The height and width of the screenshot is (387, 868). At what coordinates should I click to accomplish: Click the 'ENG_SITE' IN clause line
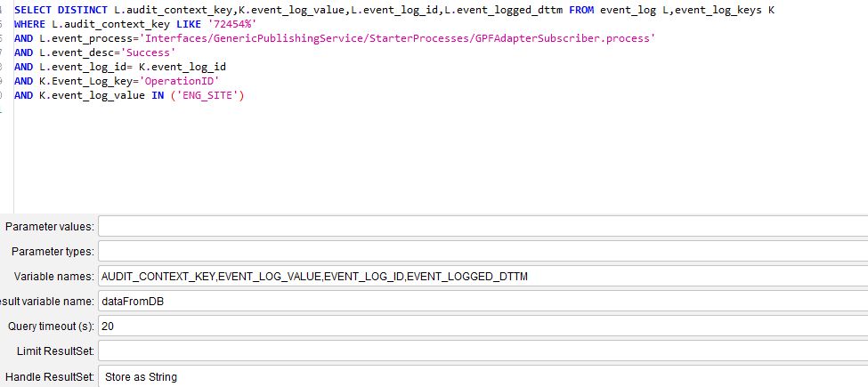point(129,96)
